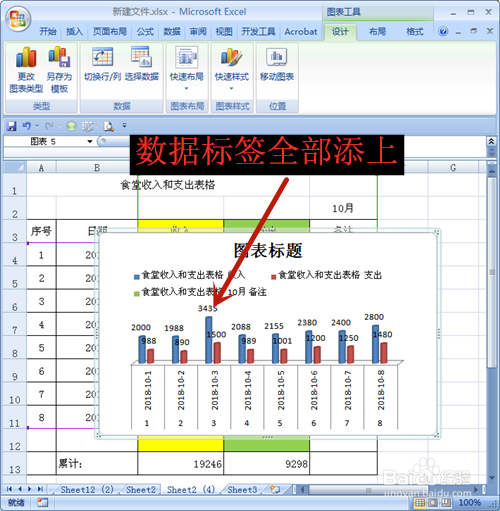This screenshot has height=511, width=500.
Task: Switch to Sheet2 tab
Action: tap(141, 489)
